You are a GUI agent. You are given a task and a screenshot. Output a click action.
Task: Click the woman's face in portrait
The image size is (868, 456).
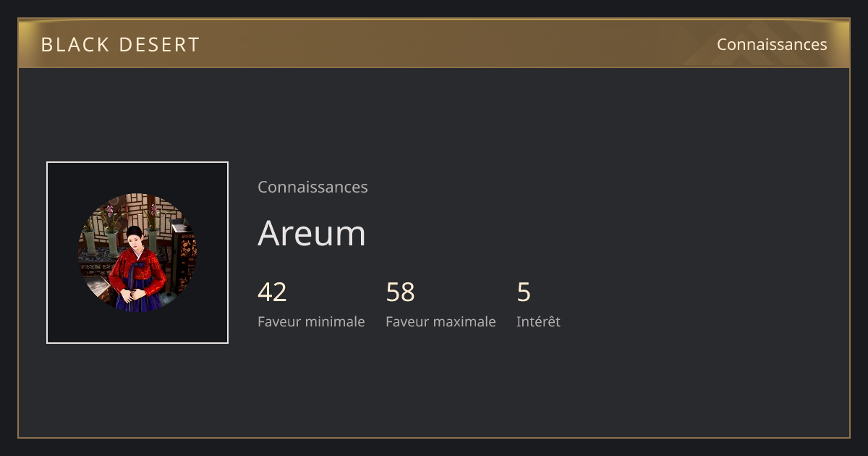point(135,239)
